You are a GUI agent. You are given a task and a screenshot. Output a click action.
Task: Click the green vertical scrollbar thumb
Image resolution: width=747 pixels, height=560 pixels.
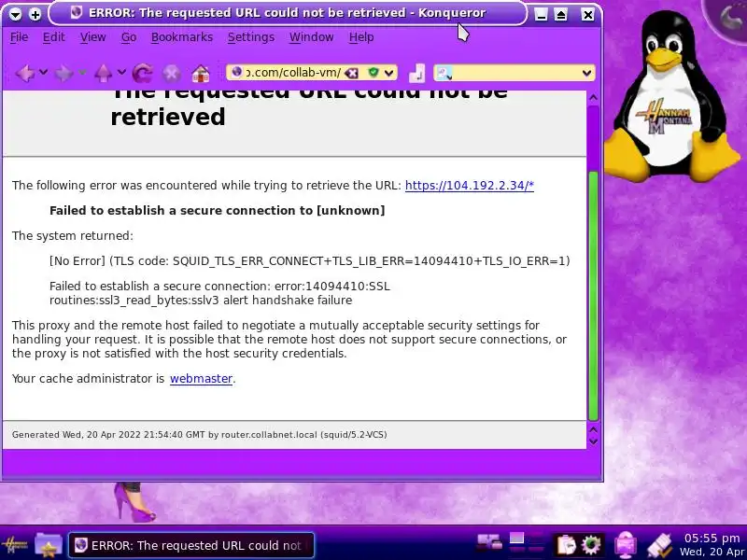point(593,295)
